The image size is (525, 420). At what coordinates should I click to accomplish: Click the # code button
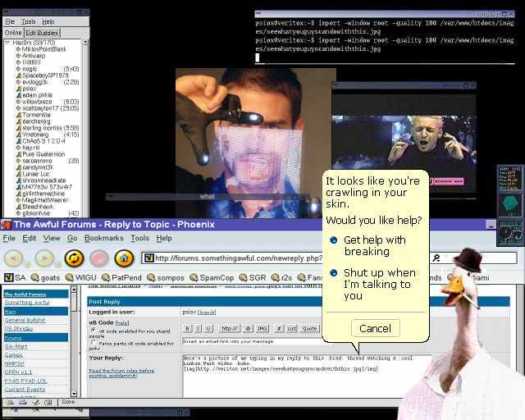coord(279,329)
